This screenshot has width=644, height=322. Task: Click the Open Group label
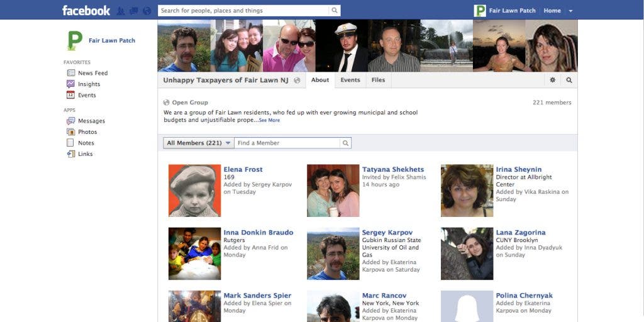(190, 103)
